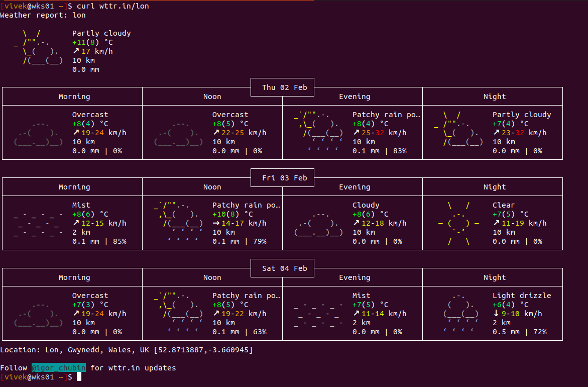This screenshot has height=387, width=588.
Task: Click Friday night's Clear sun icon
Action: [459, 224]
